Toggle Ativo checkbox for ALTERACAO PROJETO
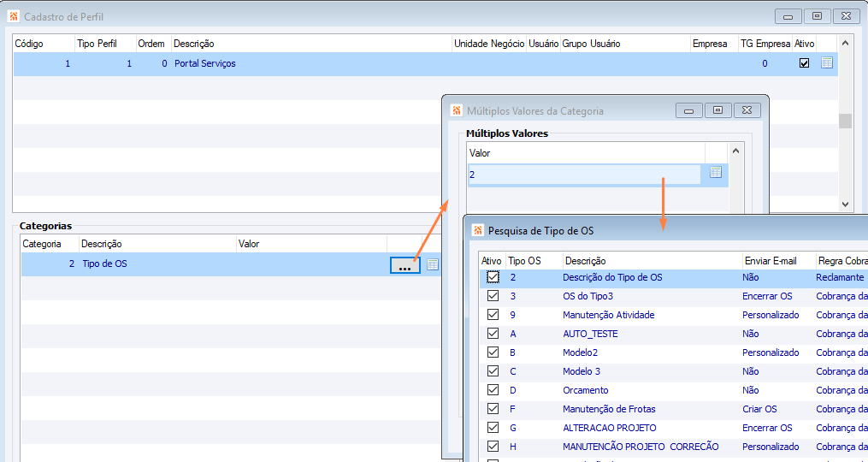This screenshot has height=462, width=868. point(493,428)
